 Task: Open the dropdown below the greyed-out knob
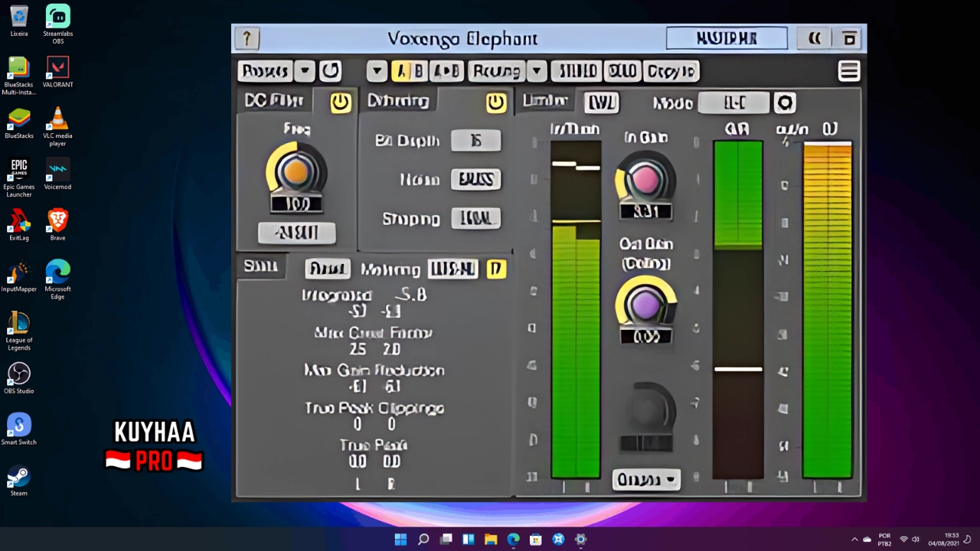click(x=647, y=480)
